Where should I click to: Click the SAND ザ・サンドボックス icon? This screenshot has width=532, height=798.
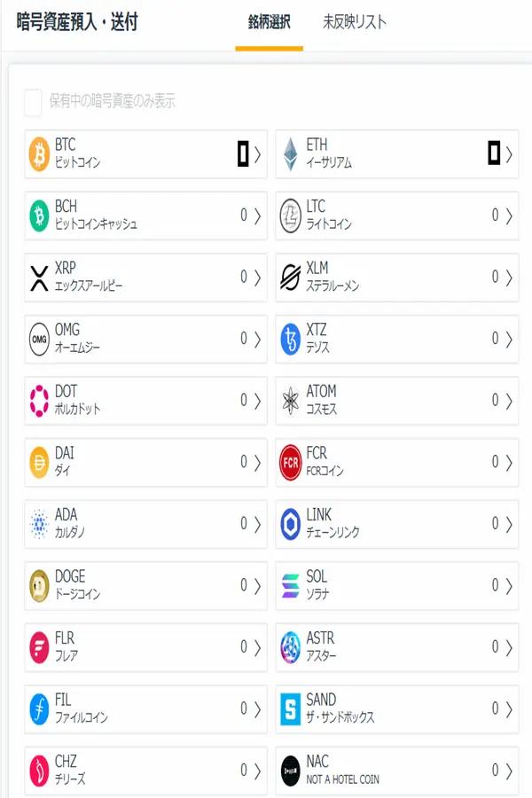coord(293,710)
